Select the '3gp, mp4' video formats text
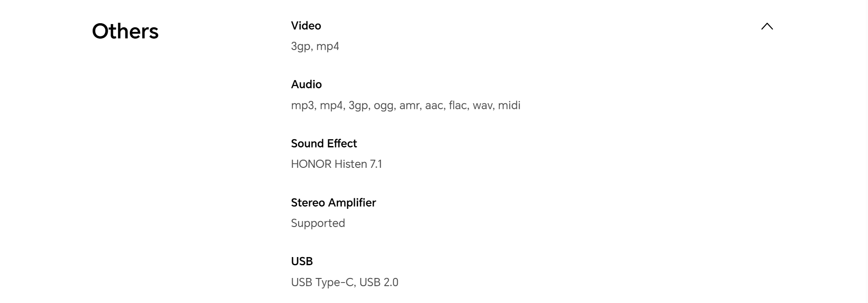 click(315, 46)
